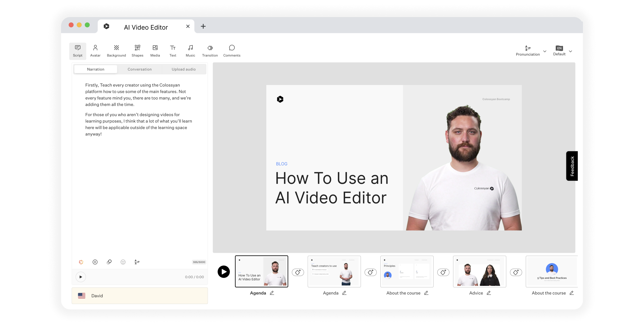Insert a pause in the script

coord(95,262)
